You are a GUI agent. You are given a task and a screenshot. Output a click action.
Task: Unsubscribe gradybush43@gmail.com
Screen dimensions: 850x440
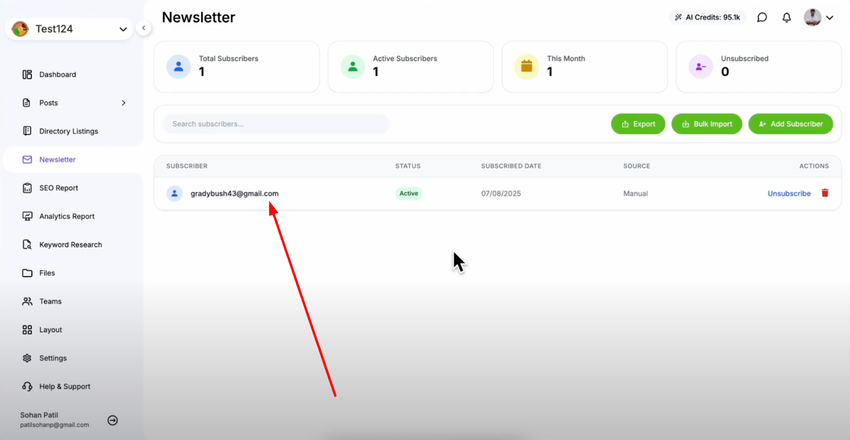[x=789, y=193]
